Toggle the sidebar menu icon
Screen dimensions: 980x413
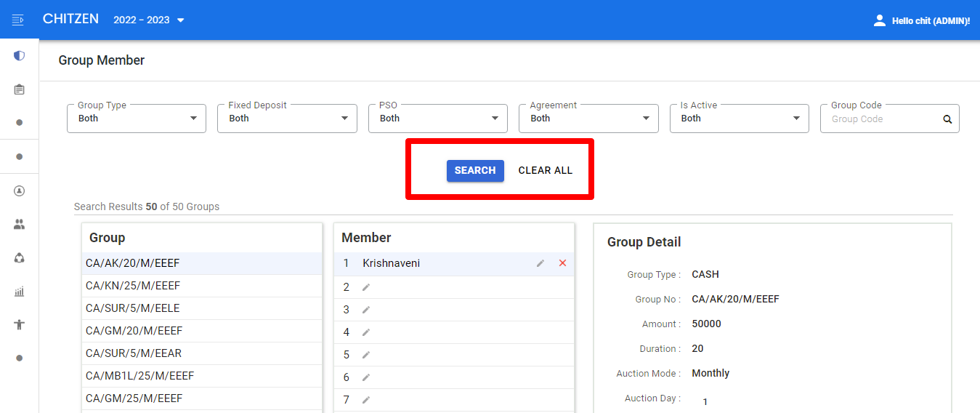point(18,20)
